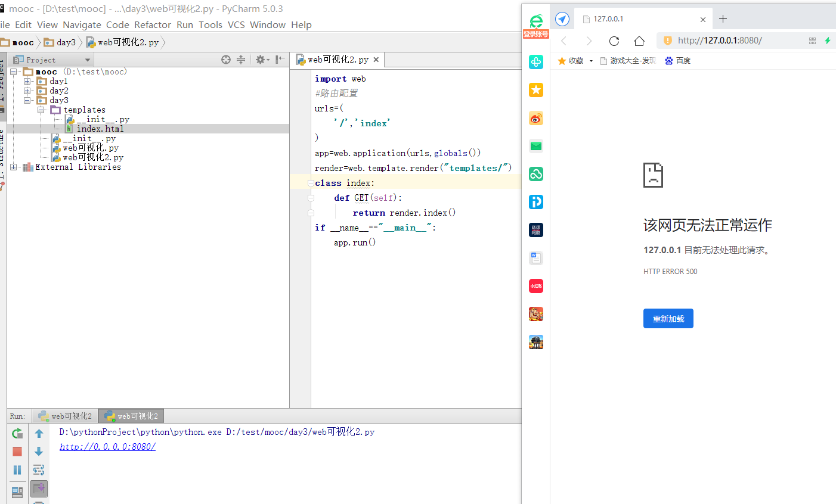Switch to the 127.0.0.1 browser tab
Viewport: 836px width, 504px height.
coord(644,19)
